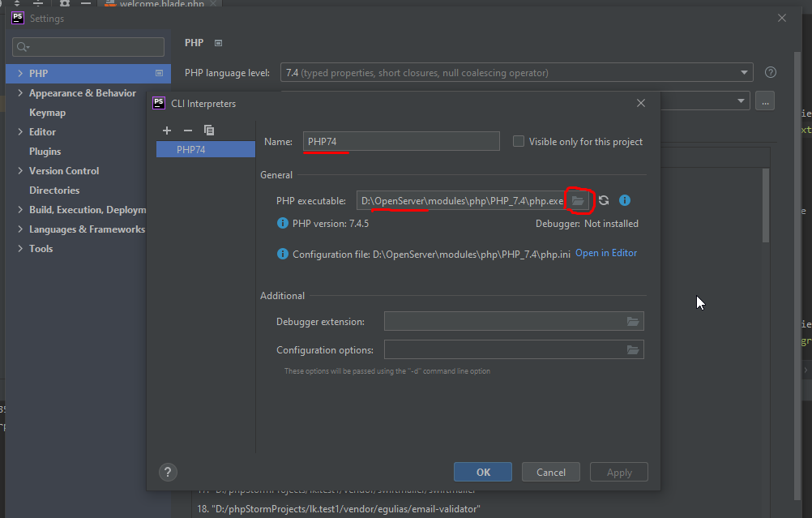Click the include path list scrollbar
The image size is (812, 518).
[x=766, y=206]
